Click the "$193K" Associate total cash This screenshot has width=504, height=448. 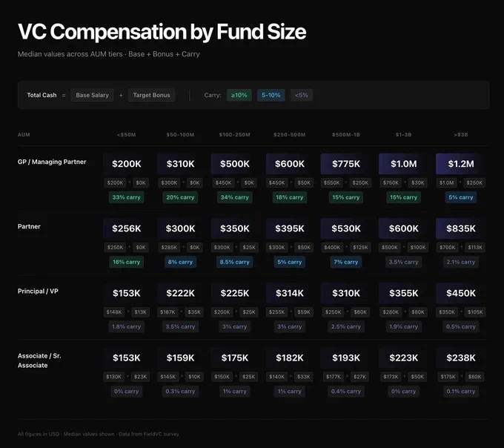tap(346, 358)
